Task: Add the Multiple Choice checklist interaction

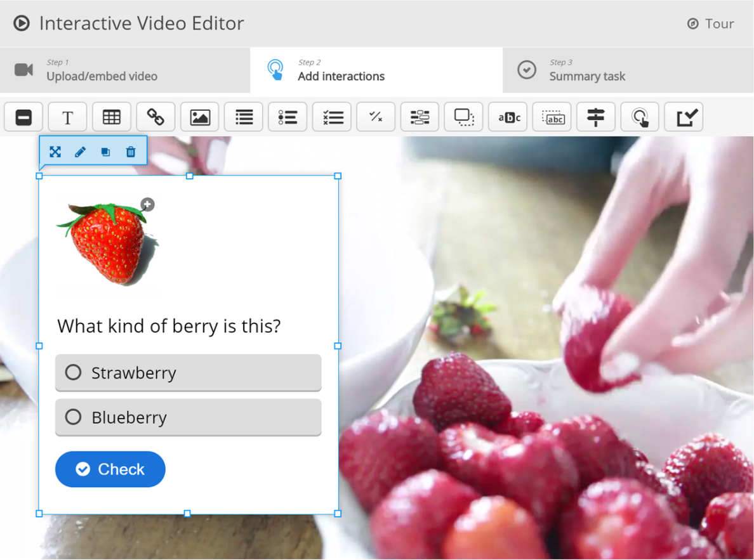Action: (332, 117)
